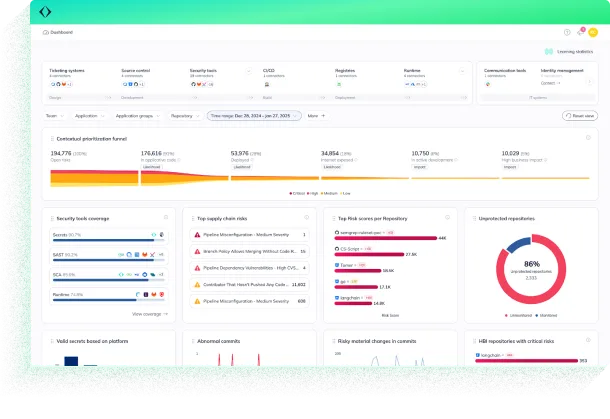Screen dimensions: 610x419
Task: Click the chevron beside Identity management
Action: (590, 82)
